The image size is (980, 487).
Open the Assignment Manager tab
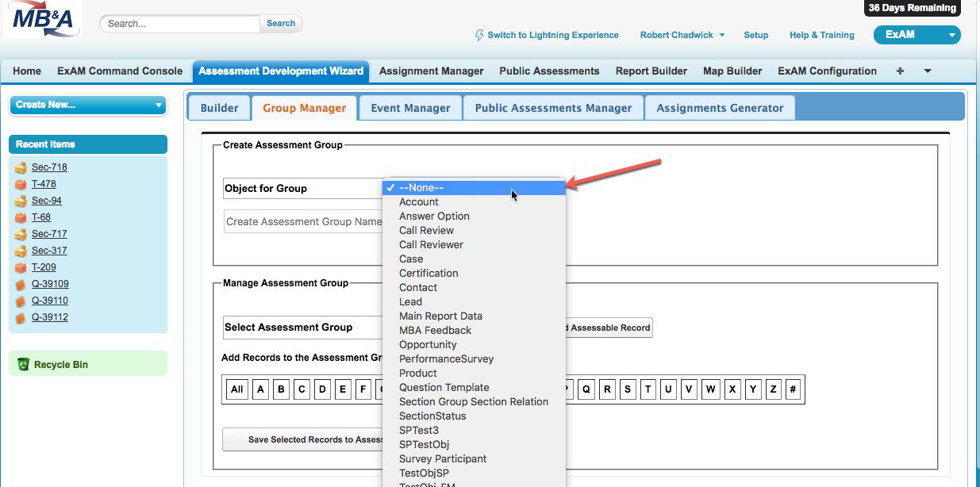[431, 71]
